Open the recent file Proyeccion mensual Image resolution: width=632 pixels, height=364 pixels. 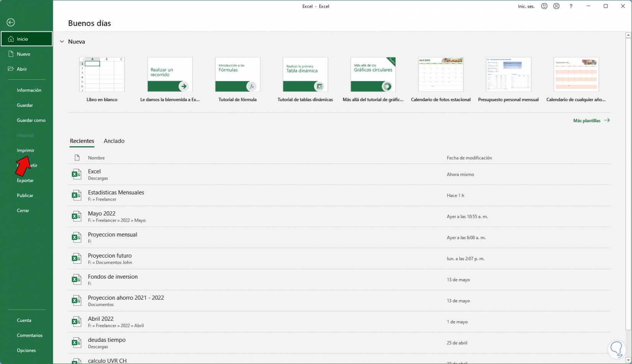click(339, 237)
